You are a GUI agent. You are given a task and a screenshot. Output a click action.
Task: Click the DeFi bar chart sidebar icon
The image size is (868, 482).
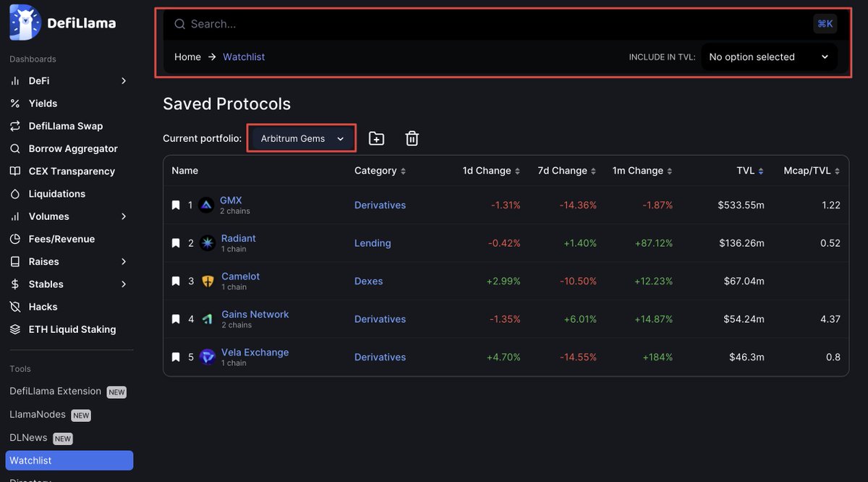pos(14,81)
